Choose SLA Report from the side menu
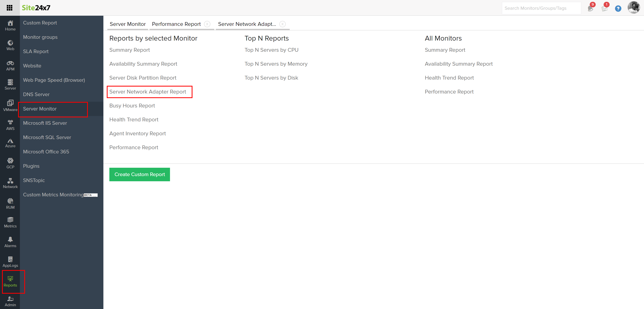This screenshot has width=644, height=309. tap(36, 51)
